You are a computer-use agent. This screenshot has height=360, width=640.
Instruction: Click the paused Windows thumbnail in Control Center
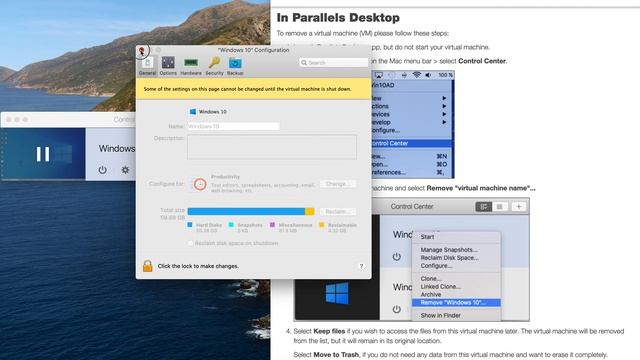[x=43, y=154]
